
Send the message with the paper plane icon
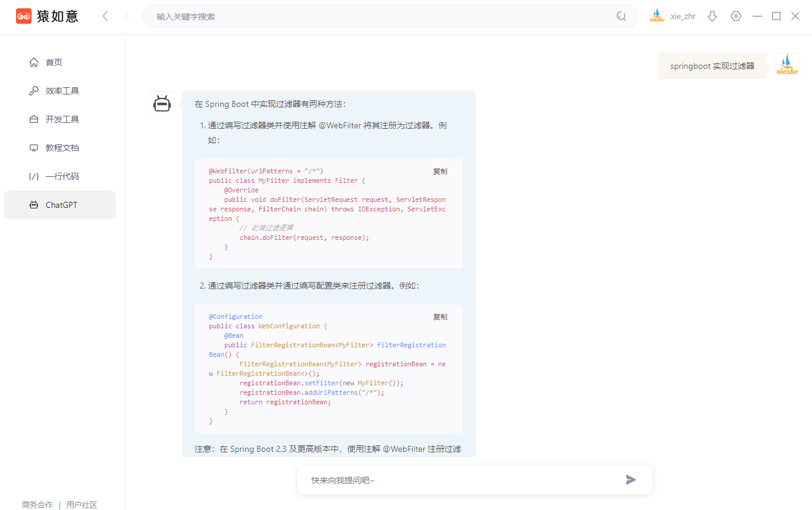[630, 480]
